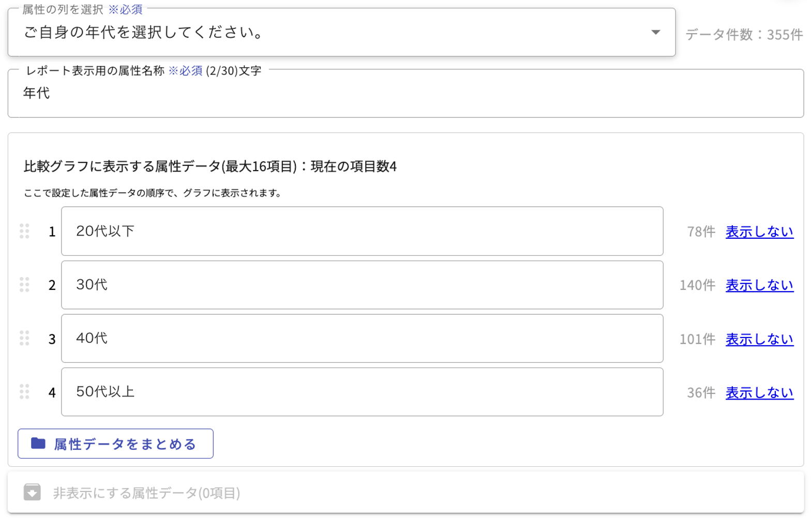The width and height of the screenshot is (812, 520).
Task: Click the 30代 text field
Action: 362,285
